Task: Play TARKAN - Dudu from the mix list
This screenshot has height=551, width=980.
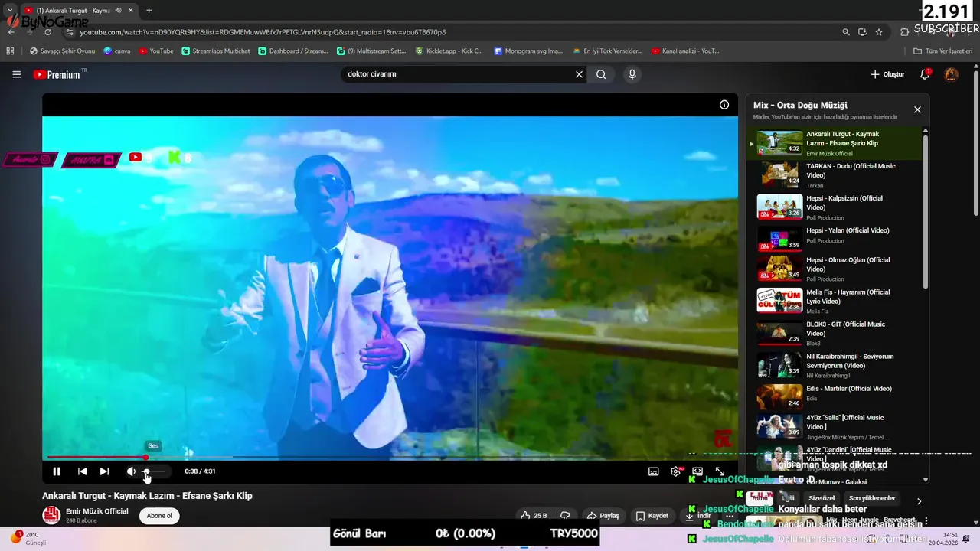Action: [x=835, y=175]
